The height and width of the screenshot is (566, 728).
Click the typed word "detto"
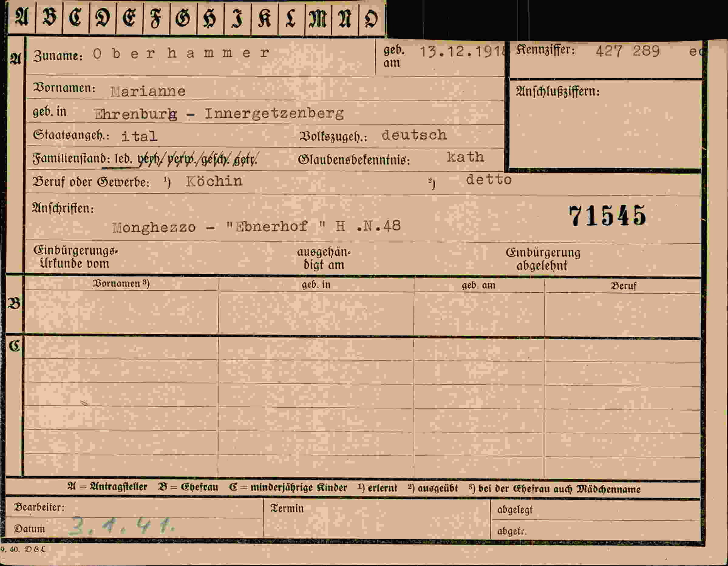coord(489,180)
